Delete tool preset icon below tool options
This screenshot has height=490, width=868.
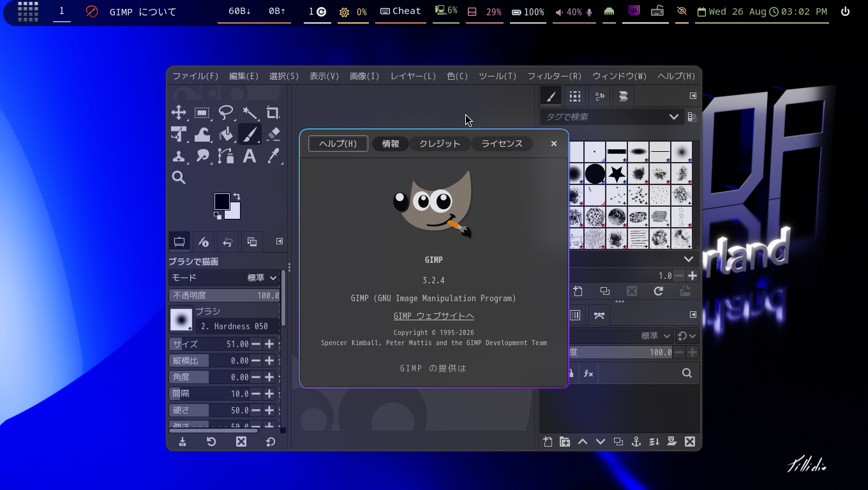pyautogui.click(x=241, y=442)
